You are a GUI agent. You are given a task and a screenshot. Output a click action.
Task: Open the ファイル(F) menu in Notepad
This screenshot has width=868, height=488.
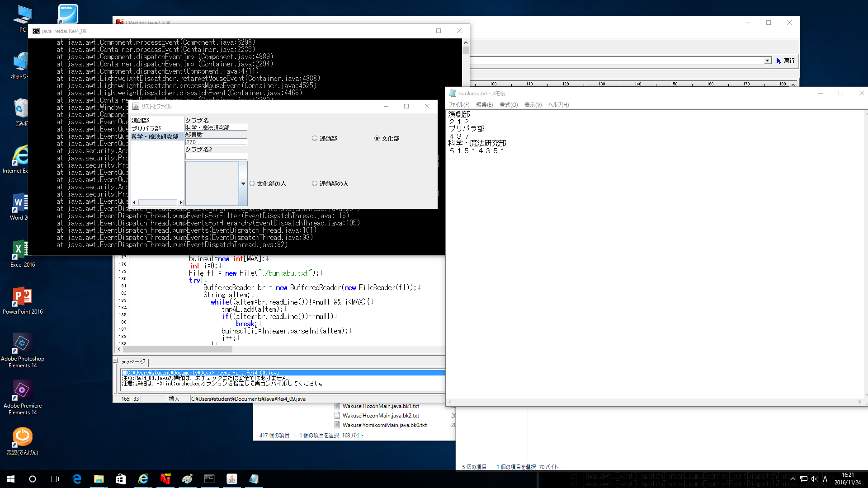pyautogui.click(x=458, y=105)
